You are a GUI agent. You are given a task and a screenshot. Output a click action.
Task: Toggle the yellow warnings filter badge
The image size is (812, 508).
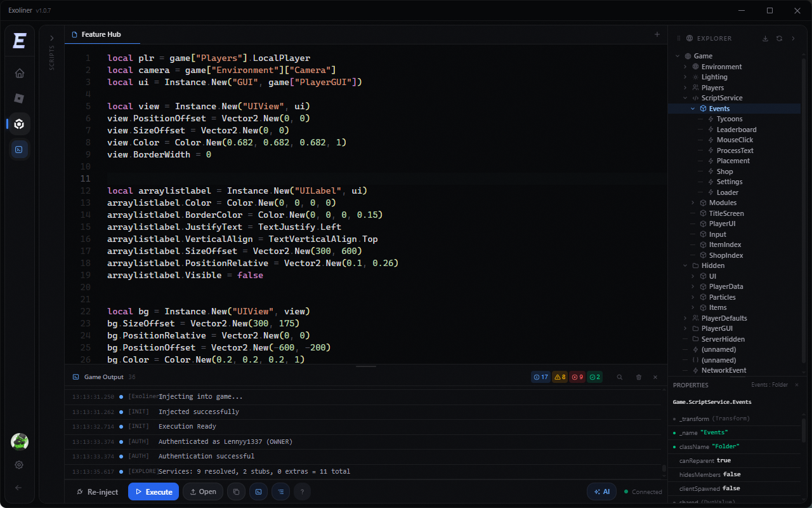tap(560, 377)
